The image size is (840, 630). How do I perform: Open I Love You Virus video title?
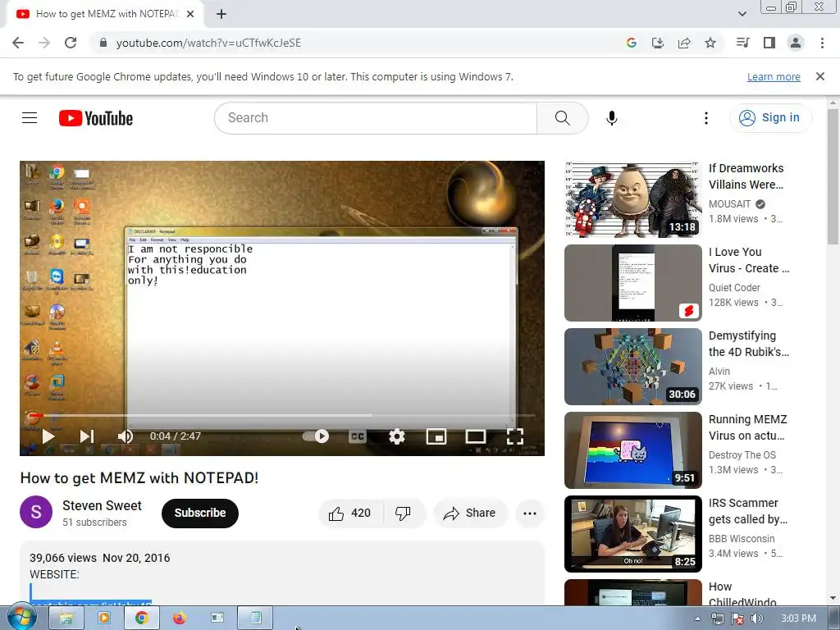tap(749, 260)
